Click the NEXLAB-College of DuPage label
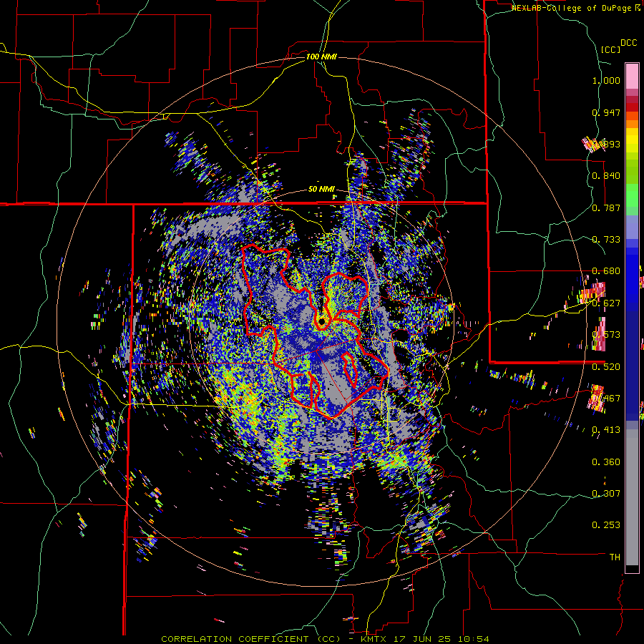 coord(575,8)
